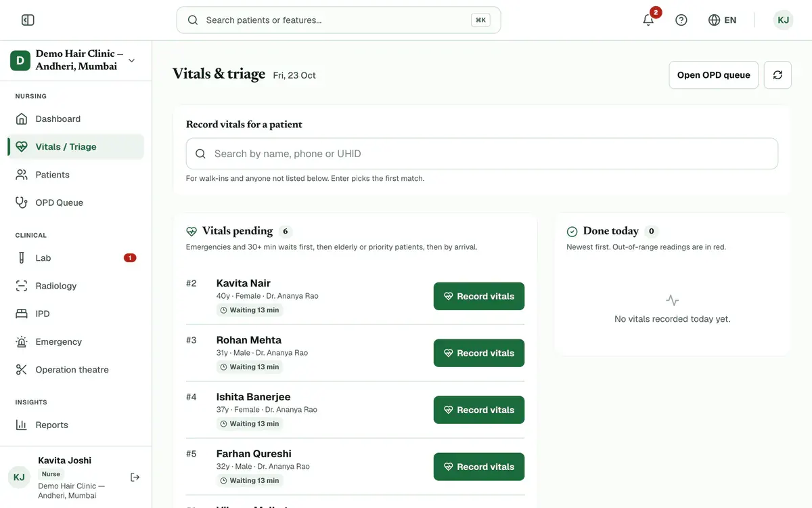The height and width of the screenshot is (508, 812).
Task: Click the Vitals pending heart icon
Action: click(191, 232)
